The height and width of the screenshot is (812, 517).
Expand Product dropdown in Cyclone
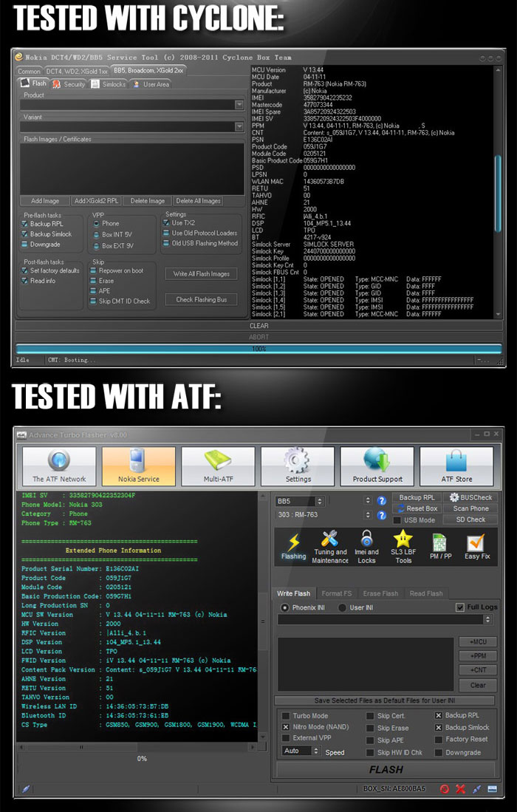(239, 105)
